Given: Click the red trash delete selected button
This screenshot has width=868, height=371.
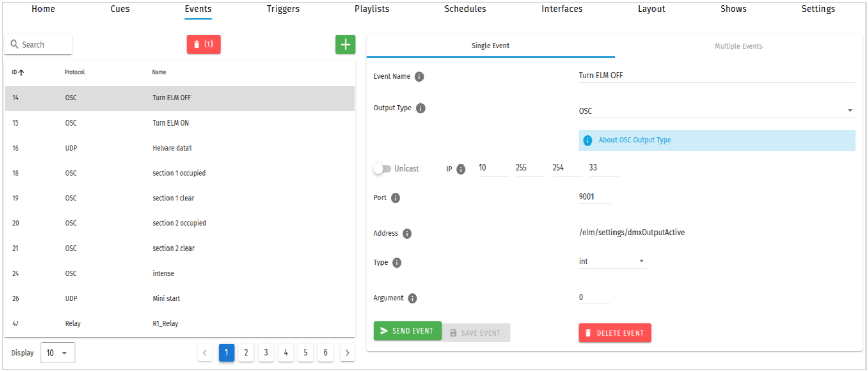Looking at the screenshot, I should tap(204, 45).
